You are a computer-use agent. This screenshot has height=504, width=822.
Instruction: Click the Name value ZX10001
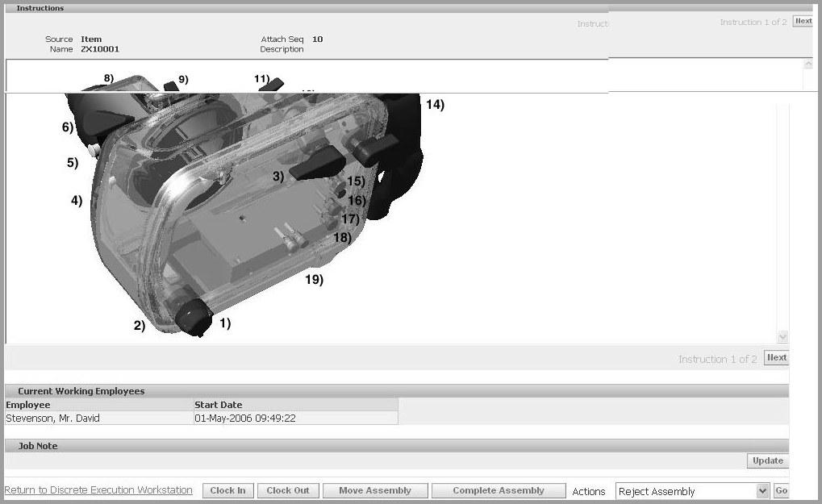point(100,49)
